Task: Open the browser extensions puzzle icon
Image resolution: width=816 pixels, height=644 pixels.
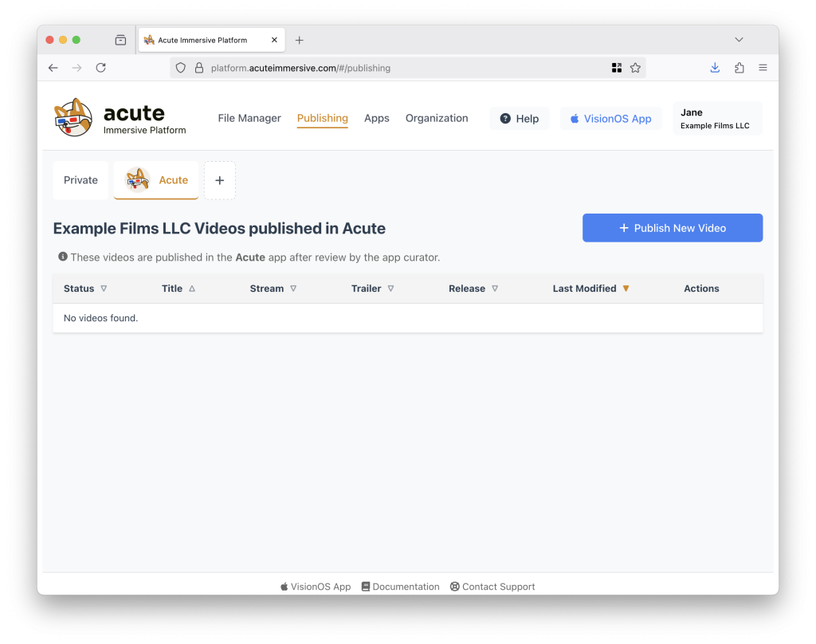Action: click(739, 68)
